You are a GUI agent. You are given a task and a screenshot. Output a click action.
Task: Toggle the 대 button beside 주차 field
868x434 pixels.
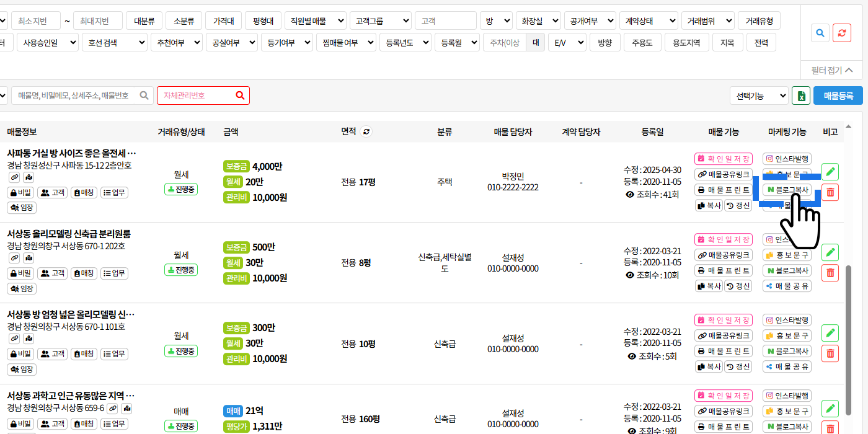pyautogui.click(x=535, y=42)
